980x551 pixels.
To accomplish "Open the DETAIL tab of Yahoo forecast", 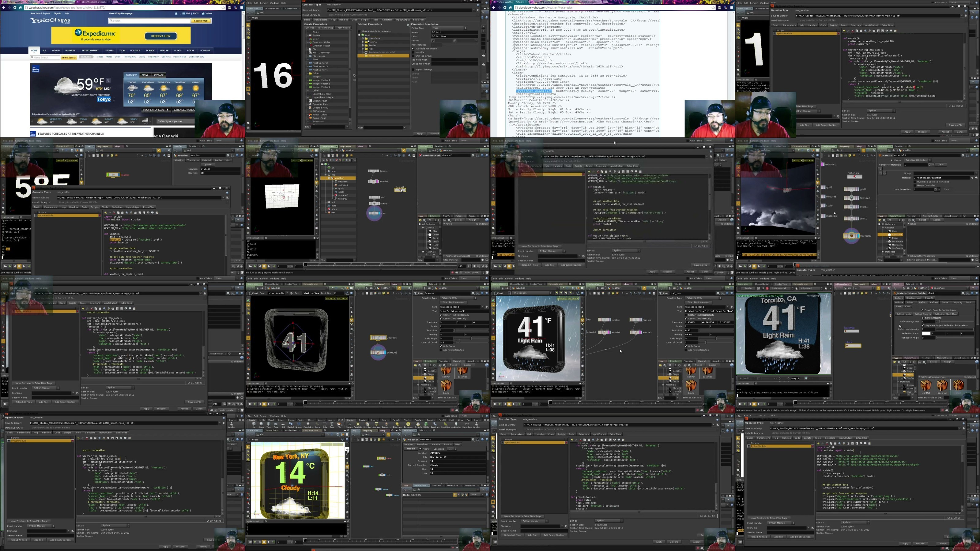I will pos(145,75).
